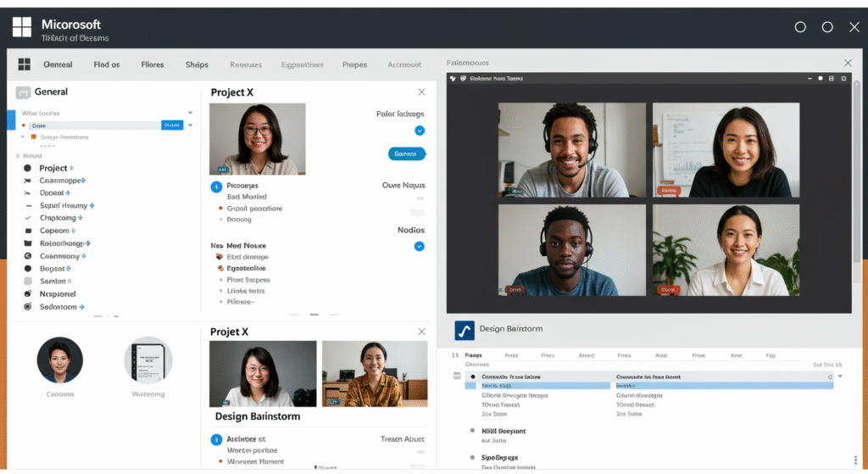Switch to the Ships tab

pos(197,64)
